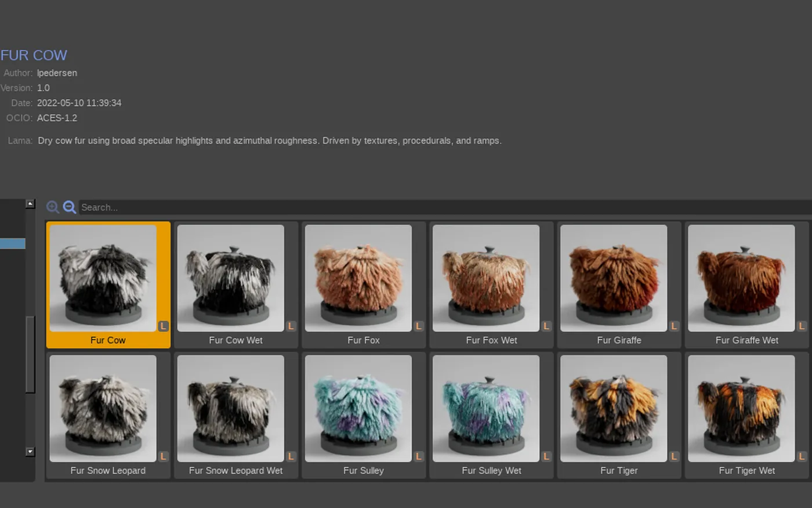The image size is (812, 508).
Task: Click the L badge on Fur Cow Wet
Action: pos(291,326)
